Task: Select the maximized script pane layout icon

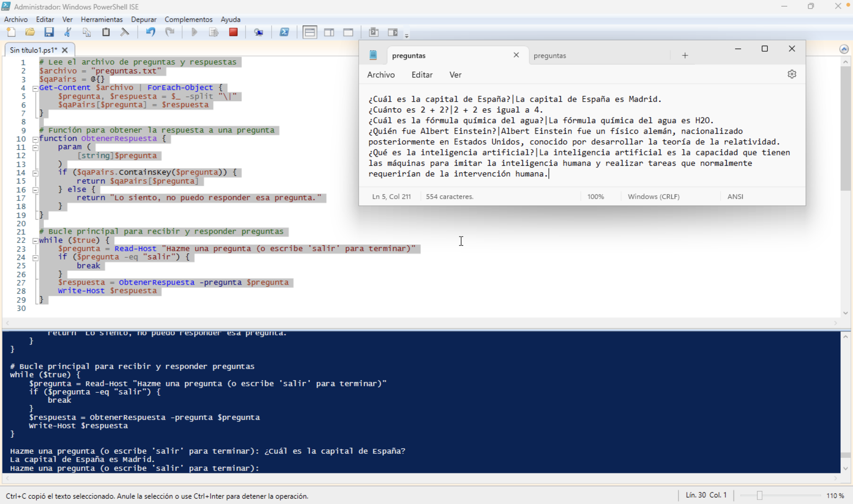Action: [349, 32]
